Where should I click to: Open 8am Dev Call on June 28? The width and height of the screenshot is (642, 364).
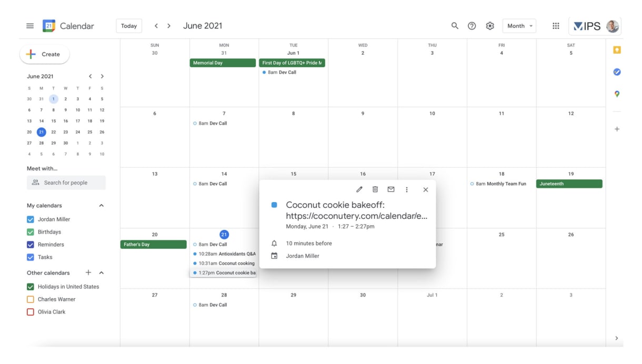click(x=223, y=305)
